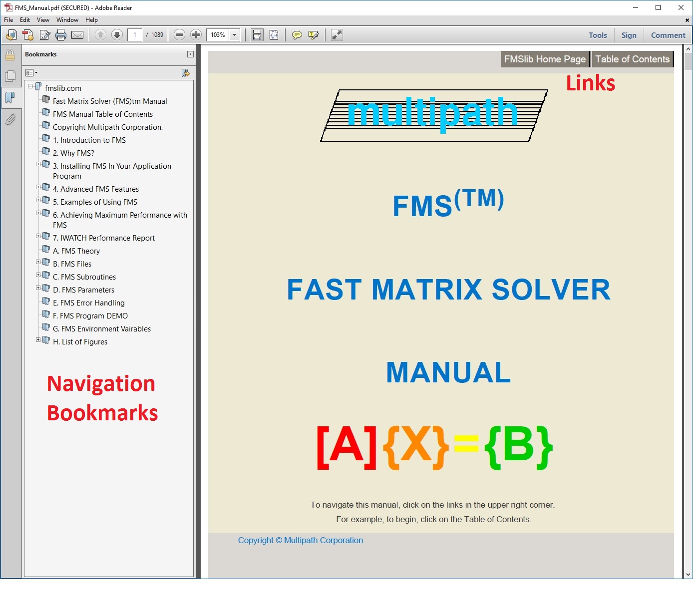Click the document scrollbar down arrow
This screenshot has width=700, height=613.
tap(688, 575)
